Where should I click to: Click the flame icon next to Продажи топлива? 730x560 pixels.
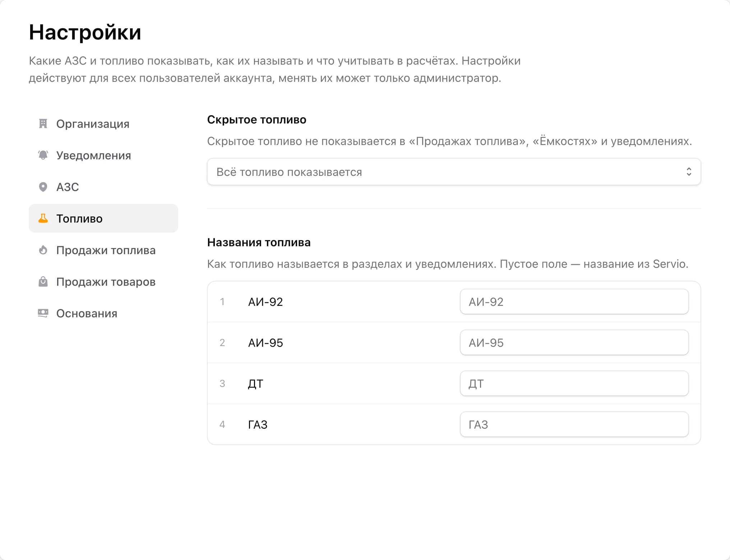[43, 250]
